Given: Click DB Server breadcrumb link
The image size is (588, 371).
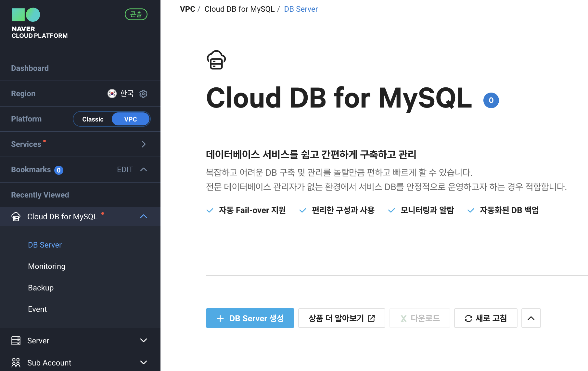Looking at the screenshot, I should (301, 9).
